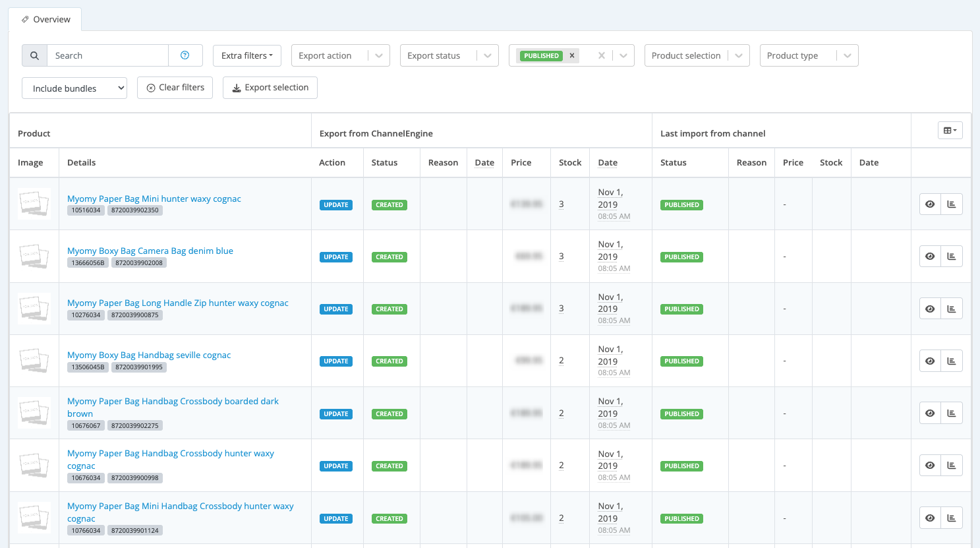Click the Price column header under Export
Image resolution: width=980 pixels, height=548 pixels.
[x=521, y=162]
